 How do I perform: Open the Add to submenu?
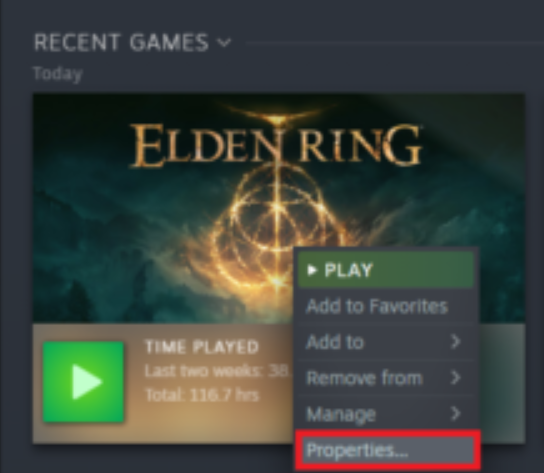[x=386, y=342]
